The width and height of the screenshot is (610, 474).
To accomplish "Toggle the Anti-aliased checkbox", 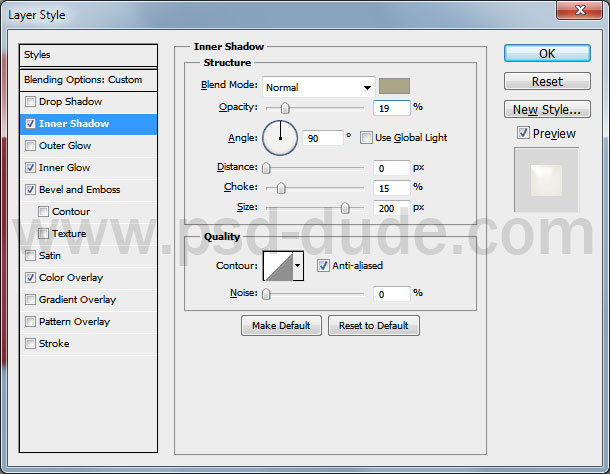I will coord(323,266).
